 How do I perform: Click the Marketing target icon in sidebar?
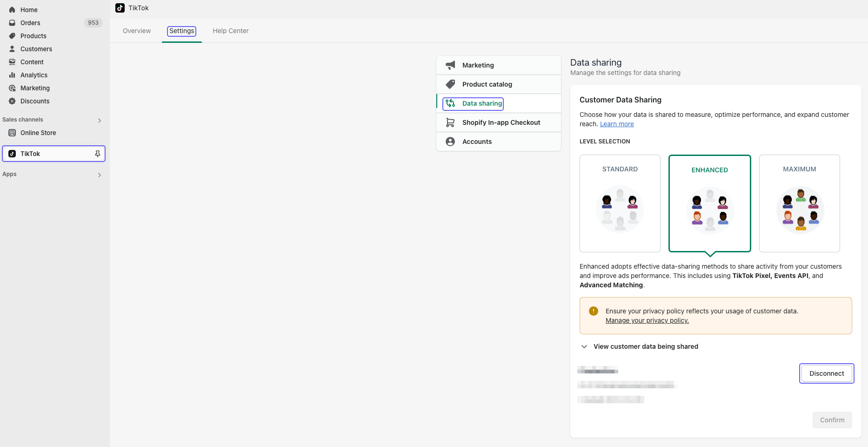click(x=12, y=88)
